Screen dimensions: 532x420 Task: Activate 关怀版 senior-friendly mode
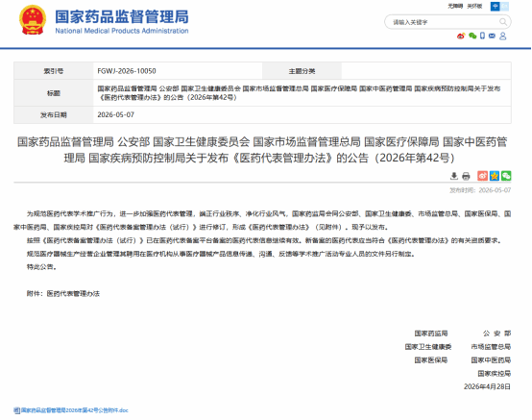click(x=474, y=6)
